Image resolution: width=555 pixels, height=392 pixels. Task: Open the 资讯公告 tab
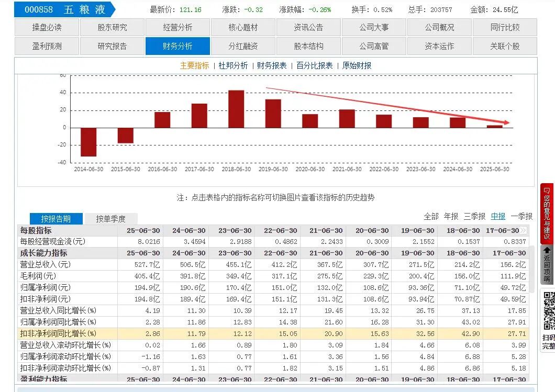[308, 27]
